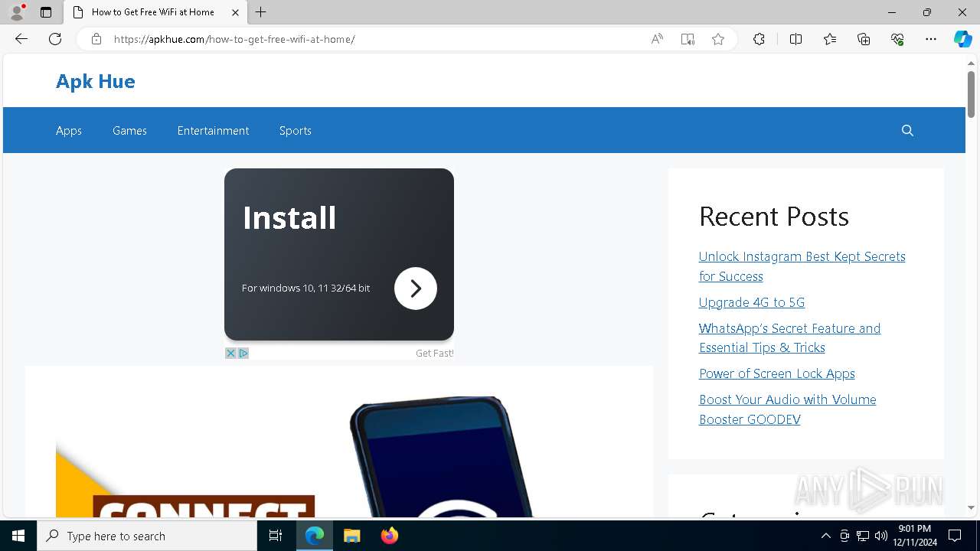
Task: Open 'Boost Your Audio with Volume Booster' post
Action: (787, 409)
